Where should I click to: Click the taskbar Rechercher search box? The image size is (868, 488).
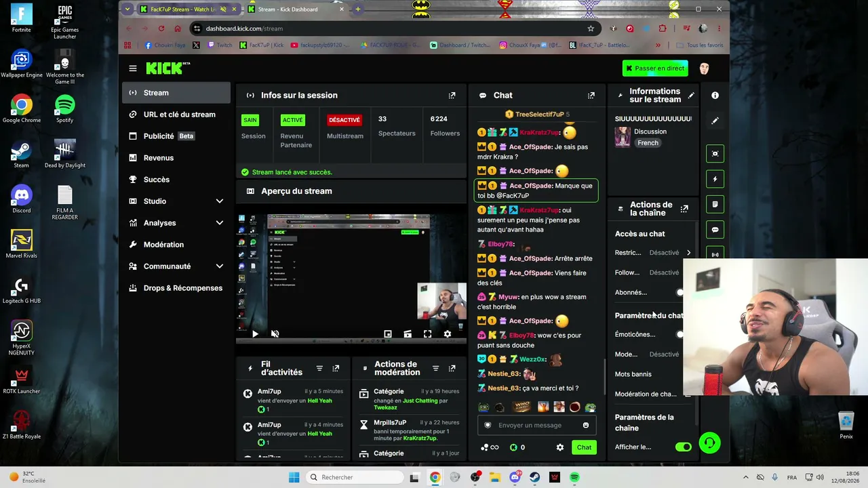354,478
